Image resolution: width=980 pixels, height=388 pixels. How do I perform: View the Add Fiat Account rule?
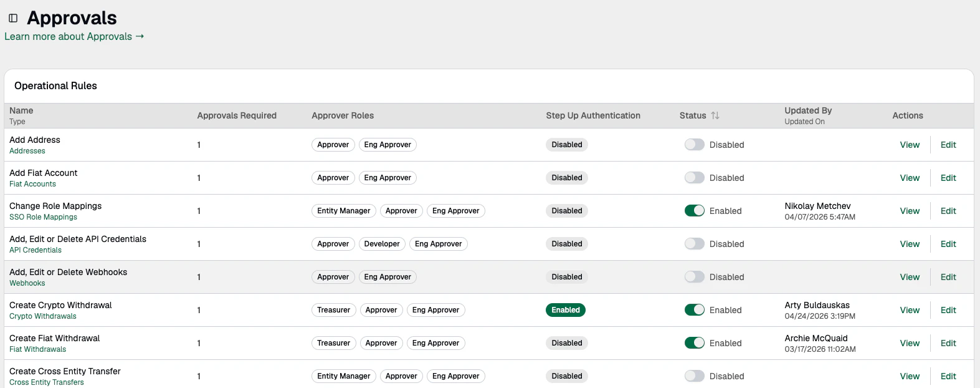910,178
